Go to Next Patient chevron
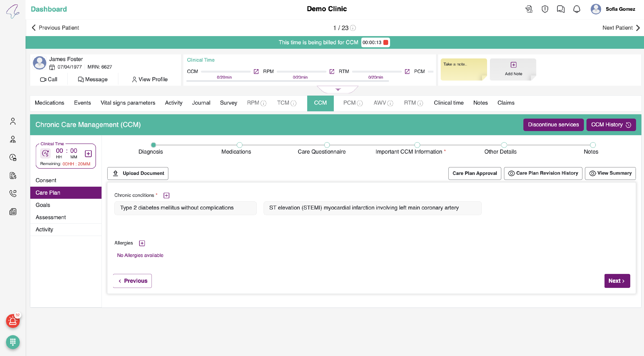Screen dimensions: 644x356 (x=638, y=28)
